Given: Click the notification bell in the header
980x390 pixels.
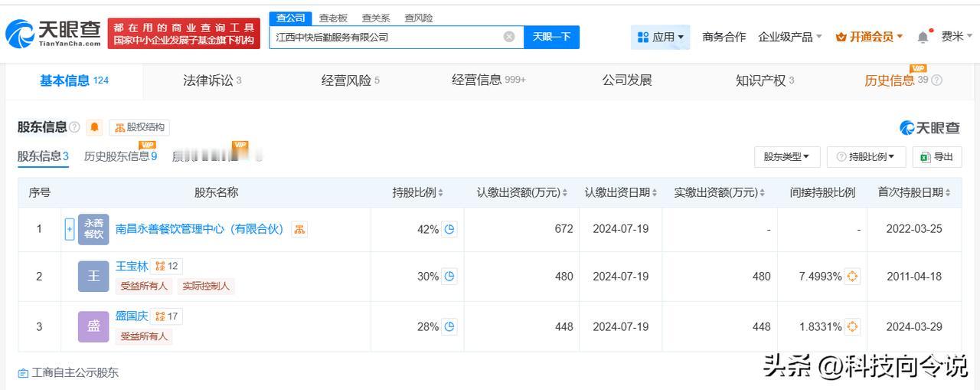Looking at the screenshot, I should point(923,37).
